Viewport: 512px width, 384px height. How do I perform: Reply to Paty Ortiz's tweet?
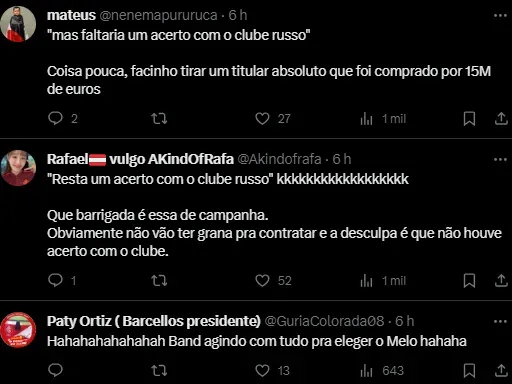[55, 370]
